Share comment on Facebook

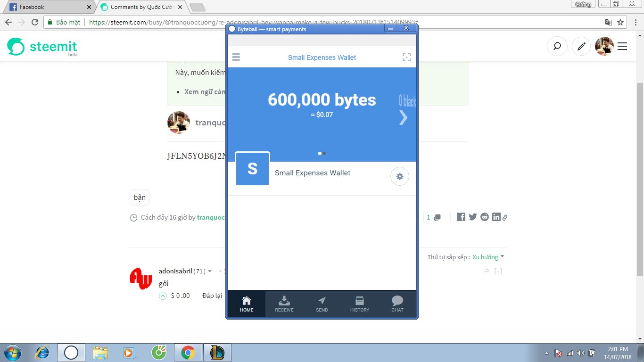pos(461,217)
